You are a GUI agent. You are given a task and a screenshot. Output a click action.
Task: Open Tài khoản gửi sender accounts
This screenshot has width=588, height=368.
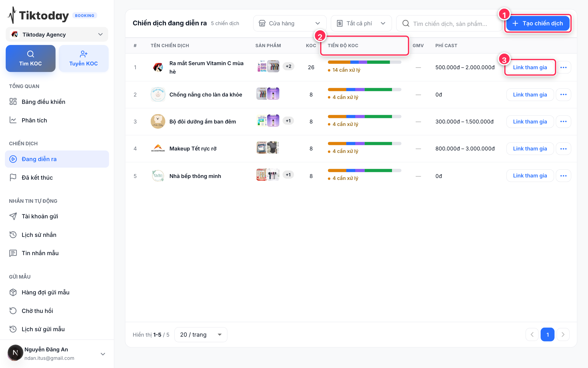tap(57, 216)
